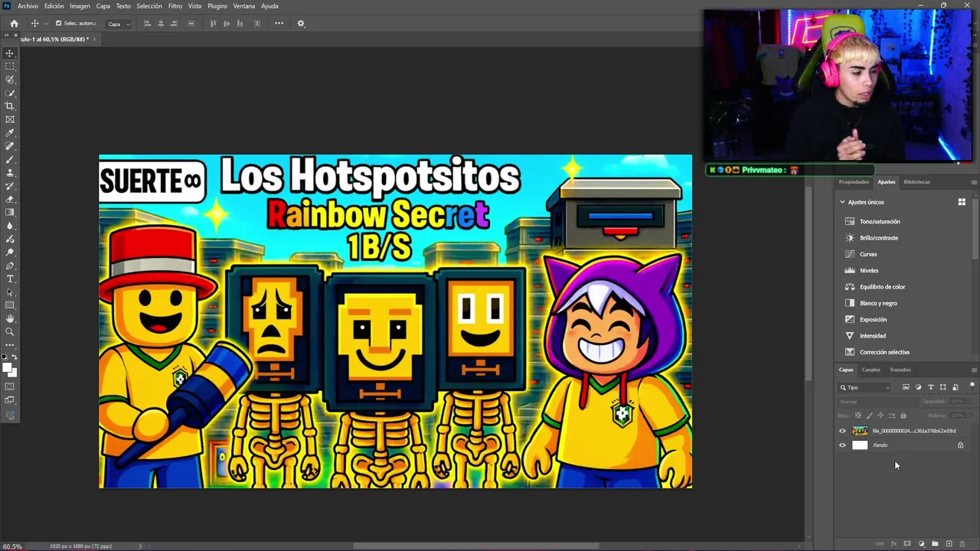Open the Tipo layer filter dropdown
Screen dimensions: 980x551
click(865, 387)
